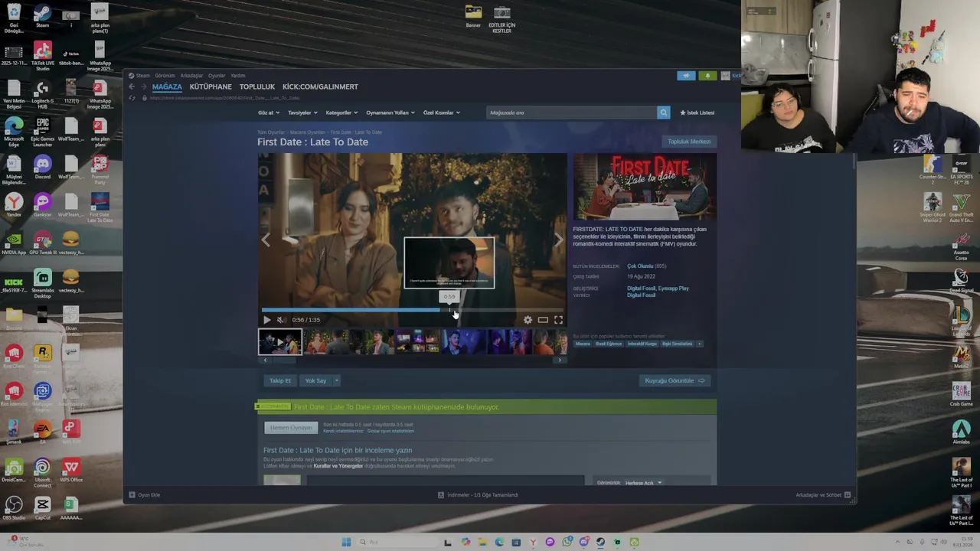Open the Arkadaşlar menu
The width and height of the screenshot is (980, 551).
pos(191,76)
